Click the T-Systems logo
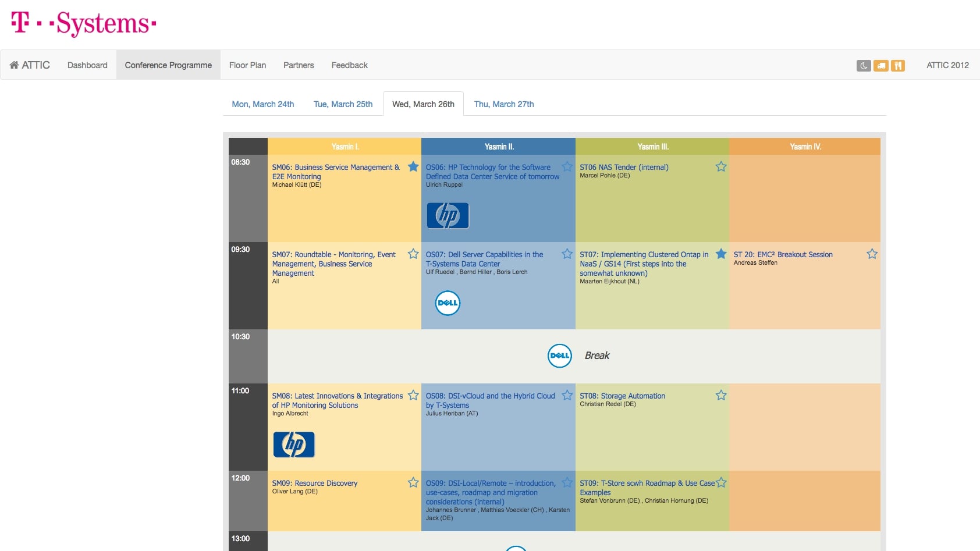Image resolution: width=980 pixels, height=551 pixels. [x=84, y=23]
